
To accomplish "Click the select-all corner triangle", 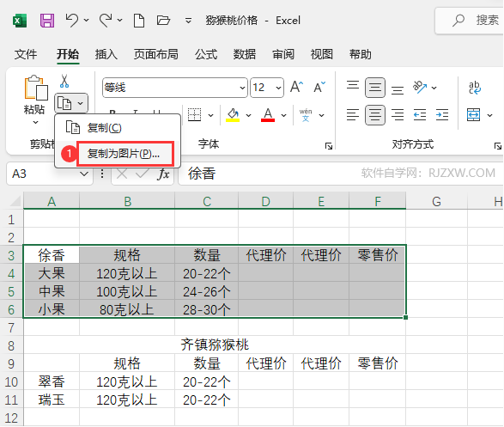I will [x=15, y=201].
